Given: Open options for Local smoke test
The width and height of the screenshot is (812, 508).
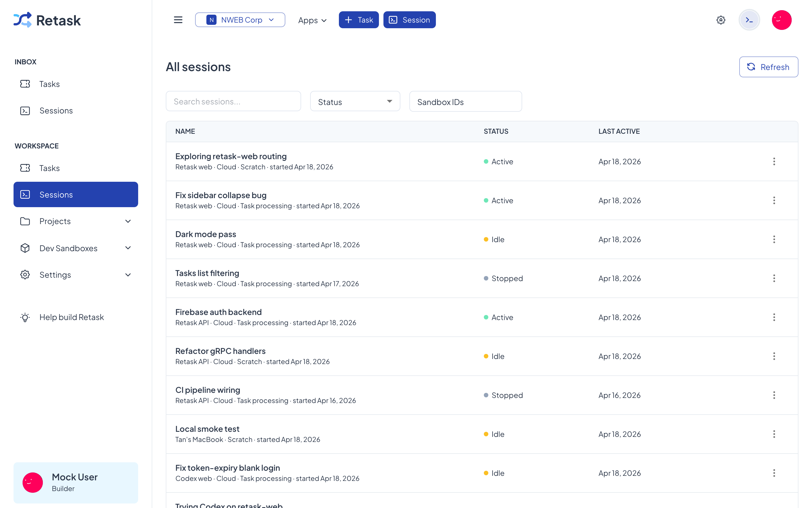Looking at the screenshot, I should tap(774, 434).
